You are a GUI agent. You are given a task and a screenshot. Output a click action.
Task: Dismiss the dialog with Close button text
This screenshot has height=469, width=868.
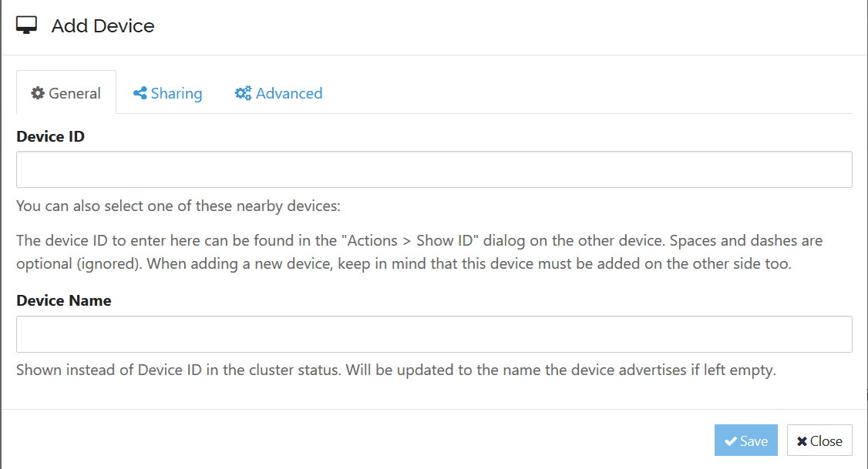(x=826, y=441)
